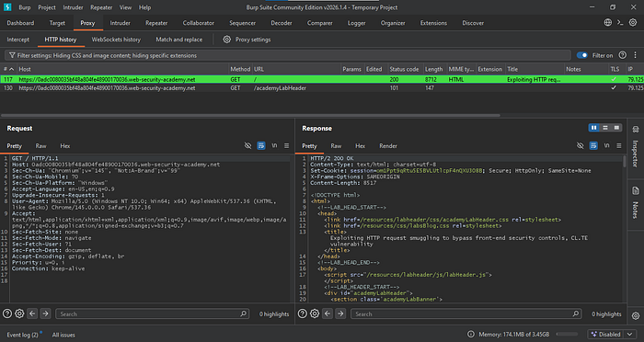This screenshot has width=644, height=342.
Task: Open Request search settings gear
Action: pyautogui.click(x=19, y=313)
